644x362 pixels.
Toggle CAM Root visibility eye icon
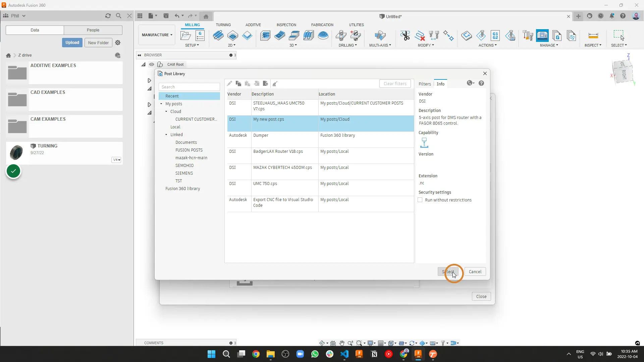click(152, 64)
